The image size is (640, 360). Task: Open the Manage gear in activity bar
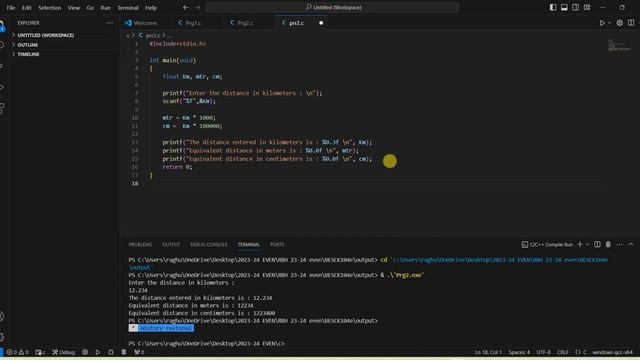coord(2,337)
